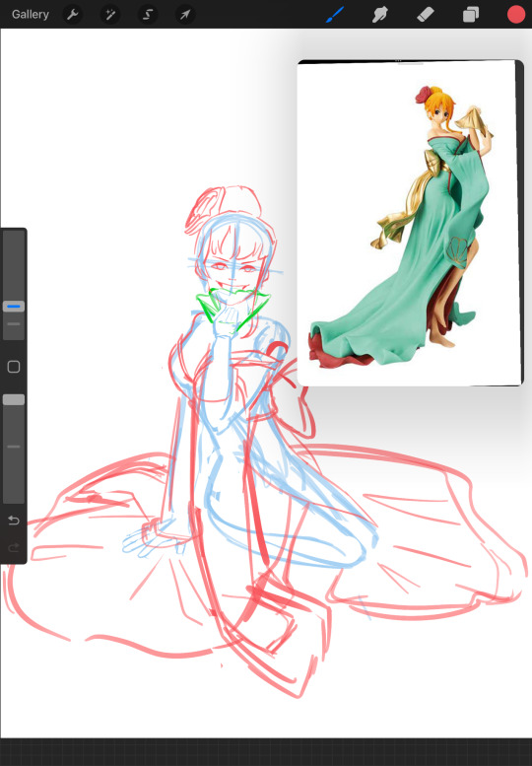Click the reference window top grab handle

click(x=410, y=62)
